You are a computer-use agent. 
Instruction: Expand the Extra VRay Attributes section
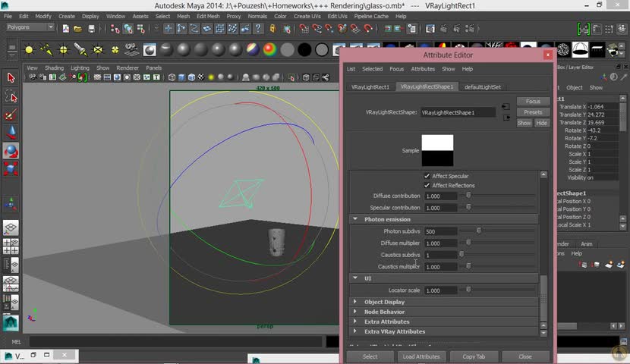[x=355, y=331]
